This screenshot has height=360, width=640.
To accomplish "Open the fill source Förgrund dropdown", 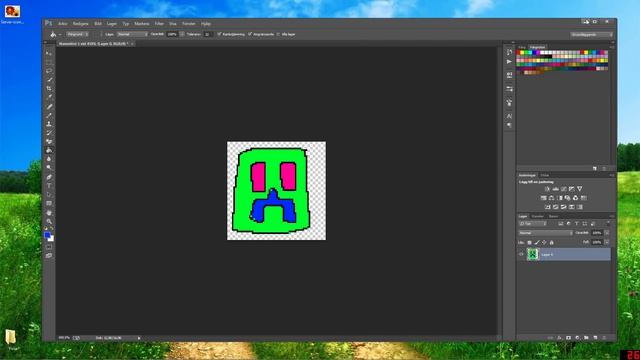I will [x=77, y=34].
